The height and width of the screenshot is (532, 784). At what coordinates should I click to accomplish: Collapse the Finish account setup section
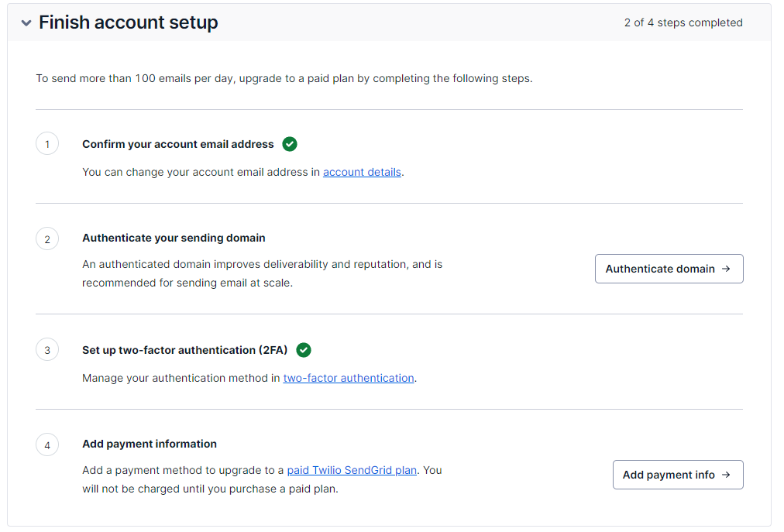click(x=26, y=23)
